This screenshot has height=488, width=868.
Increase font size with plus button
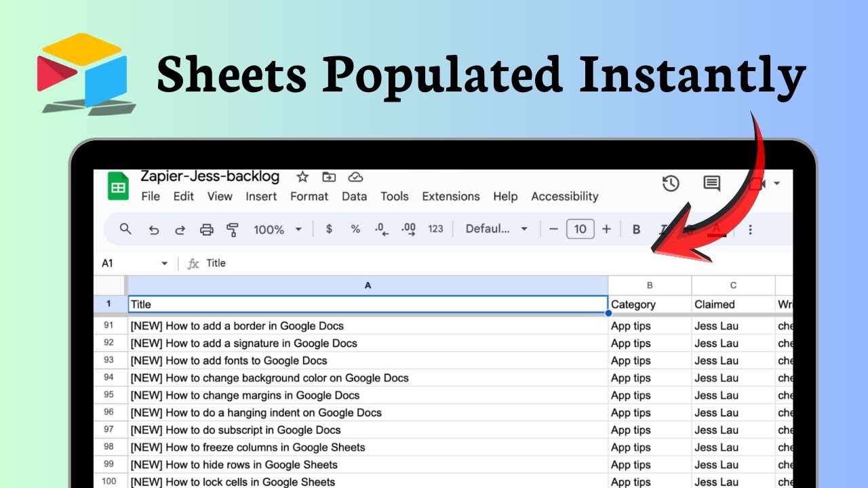606,229
